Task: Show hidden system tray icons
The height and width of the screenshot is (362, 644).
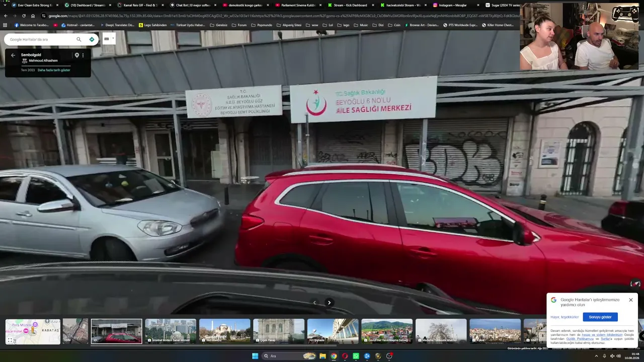Action: (x=596, y=356)
